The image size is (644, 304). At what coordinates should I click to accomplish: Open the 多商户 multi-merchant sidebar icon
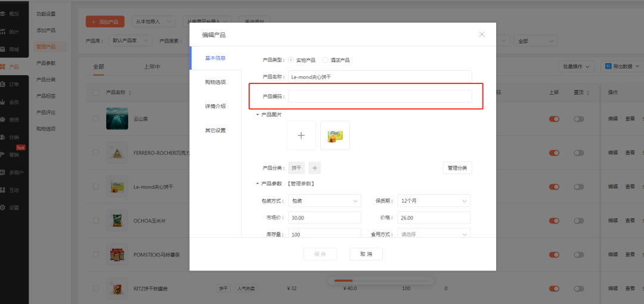(3, 172)
